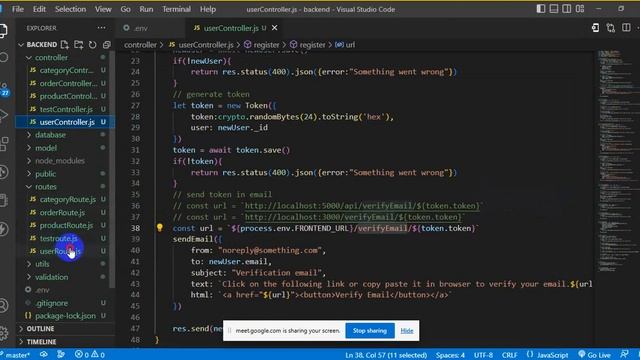Expand the validation folder

(51, 277)
